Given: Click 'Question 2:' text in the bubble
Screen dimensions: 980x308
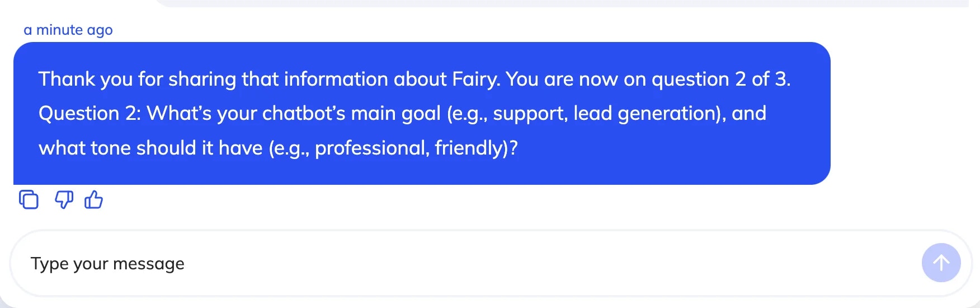Looking at the screenshot, I should [89, 114].
